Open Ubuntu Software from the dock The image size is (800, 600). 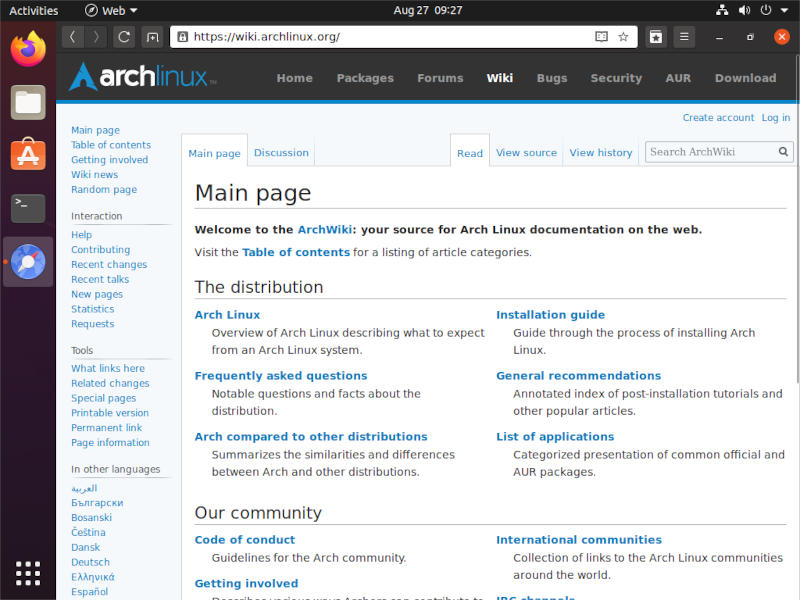tap(27, 155)
